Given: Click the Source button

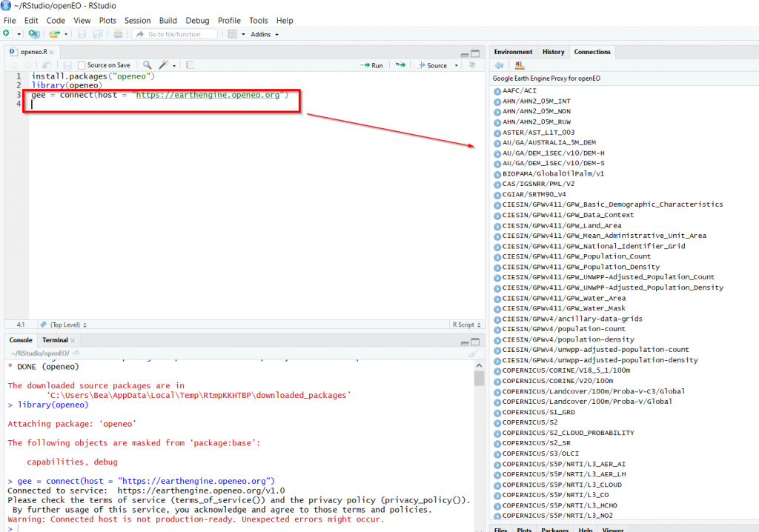Looking at the screenshot, I should (433, 65).
